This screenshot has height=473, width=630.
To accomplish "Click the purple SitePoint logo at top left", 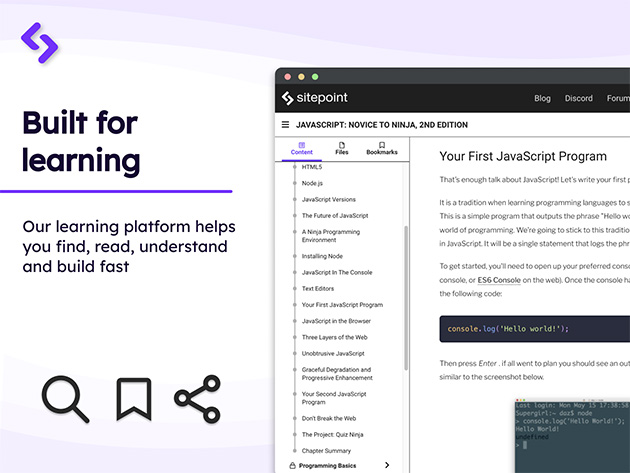I will [39, 43].
